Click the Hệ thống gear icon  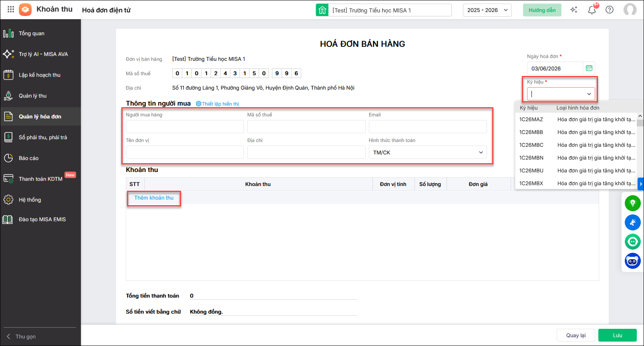click(x=8, y=200)
